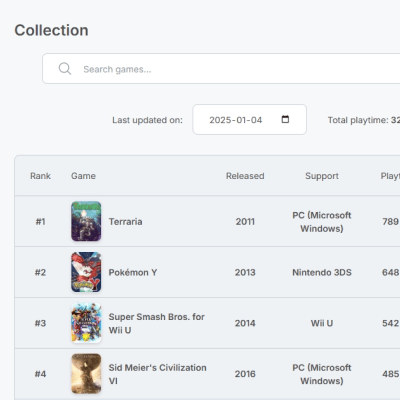The image size is (400, 400).
Task: Open the Pokémon Y cover thumbnail
Action: click(x=86, y=272)
